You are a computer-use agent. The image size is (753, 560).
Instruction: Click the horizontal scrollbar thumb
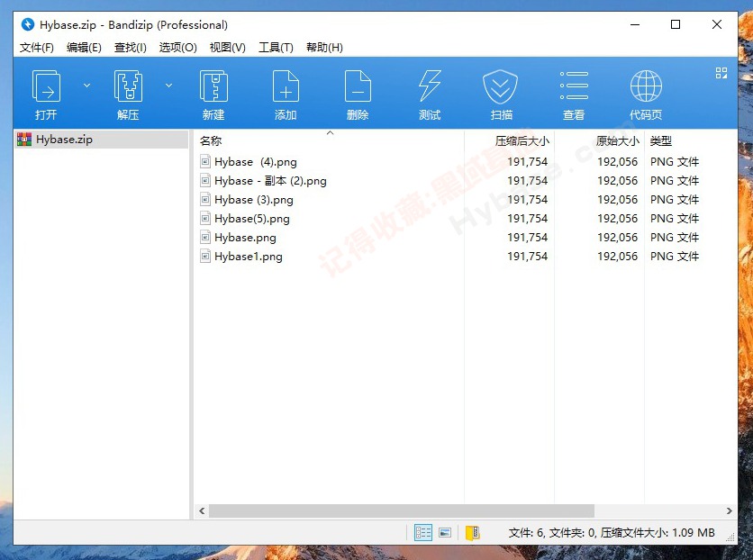click(x=402, y=511)
